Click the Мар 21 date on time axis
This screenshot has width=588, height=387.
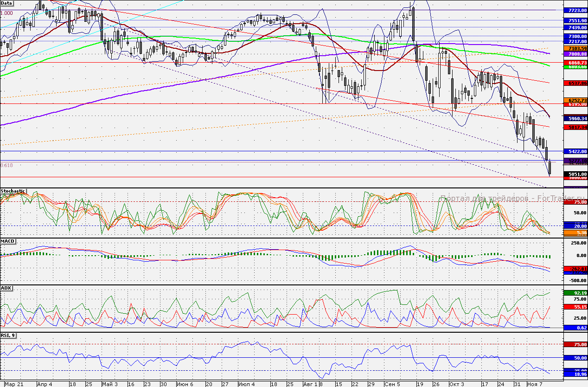[13, 384]
